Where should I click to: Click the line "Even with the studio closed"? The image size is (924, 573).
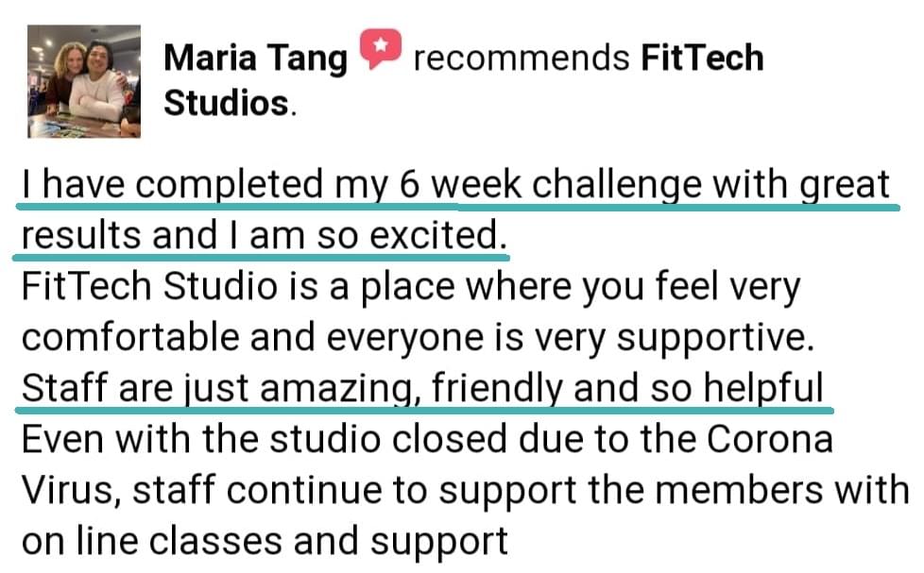427,439
